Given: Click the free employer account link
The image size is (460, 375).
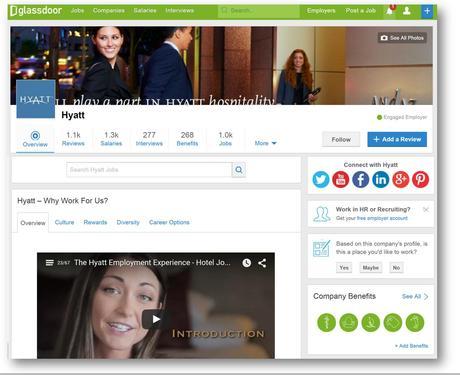Looking at the screenshot, I should (382, 218).
